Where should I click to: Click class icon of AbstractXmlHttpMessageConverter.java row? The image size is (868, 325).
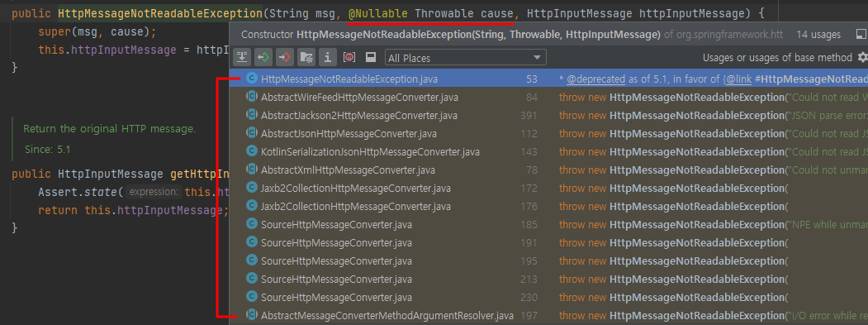(251, 170)
